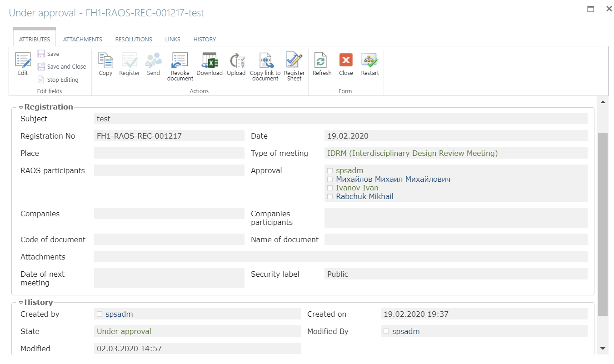Download the document via Excel icon
This screenshot has height=364, width=614.
210,60
